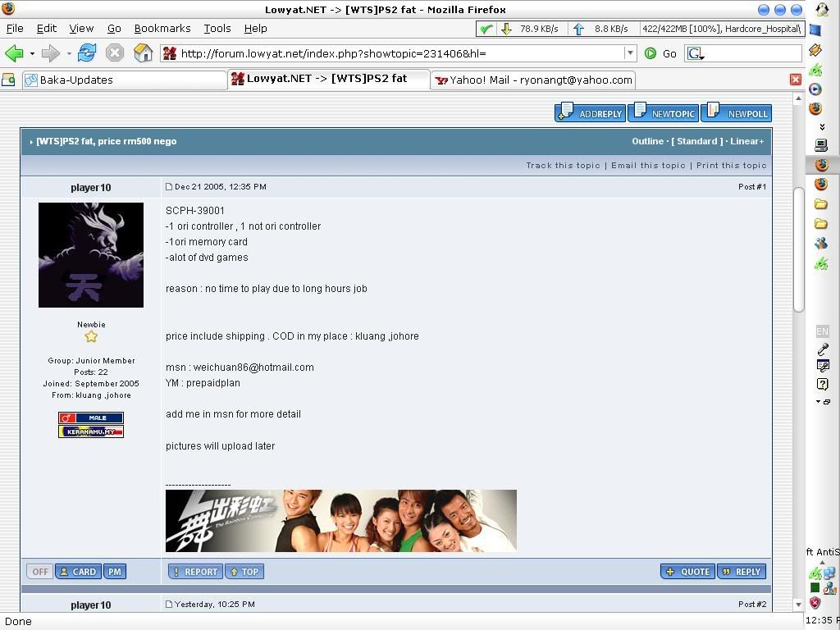Click the Forward arrow button
Screen dimensions: 840x630
pyautogui.click(x=50, y=53)
